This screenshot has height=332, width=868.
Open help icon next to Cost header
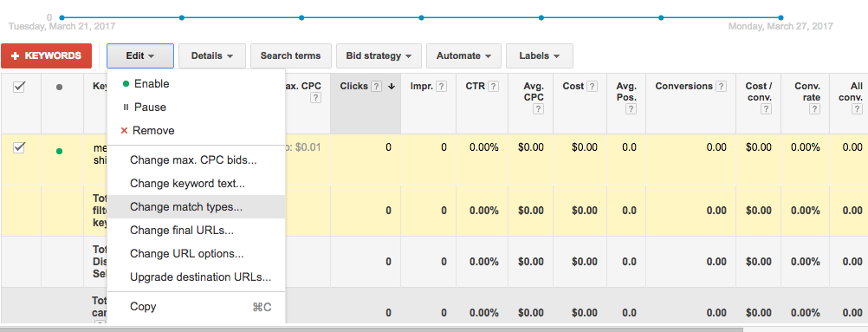[593, 86]
